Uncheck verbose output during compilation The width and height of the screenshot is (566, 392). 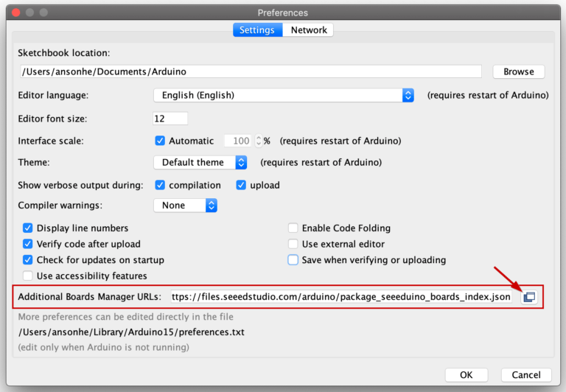[160, 185]
